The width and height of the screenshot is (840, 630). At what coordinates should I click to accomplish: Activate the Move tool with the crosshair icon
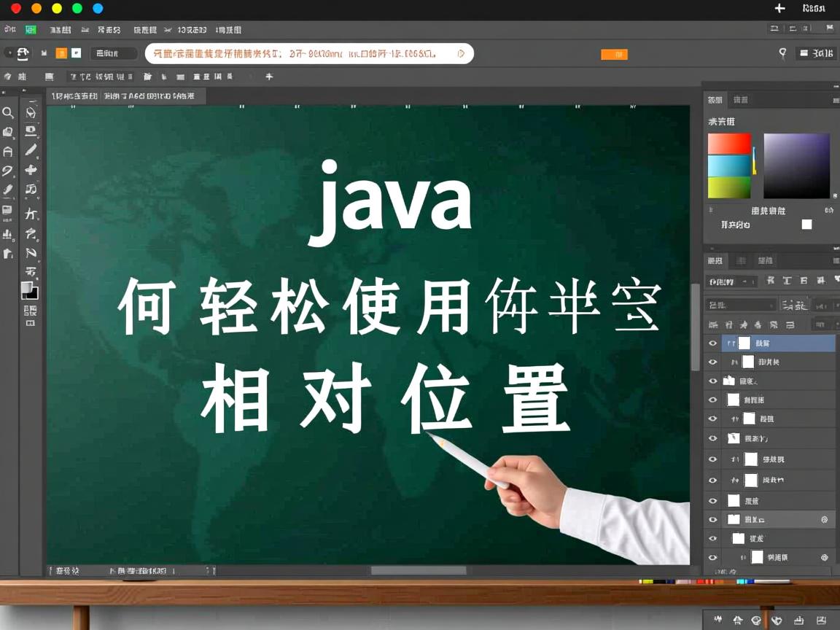pyautogui.click(x=31, y=169)
